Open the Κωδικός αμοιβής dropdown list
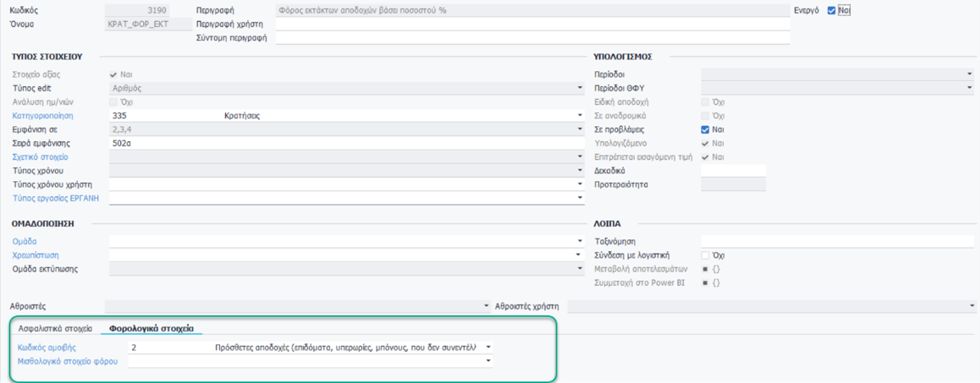This screenshot has height=383, width=980. click(488, 347)
